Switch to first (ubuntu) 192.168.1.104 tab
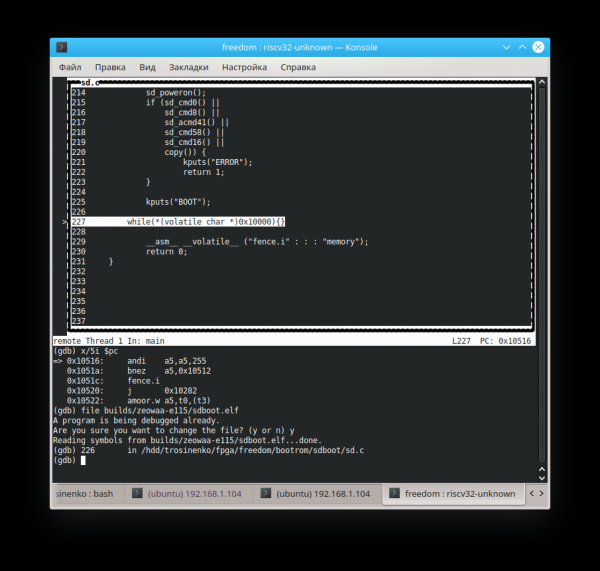Viewport: 600px width, 571px height. point(190,494)
